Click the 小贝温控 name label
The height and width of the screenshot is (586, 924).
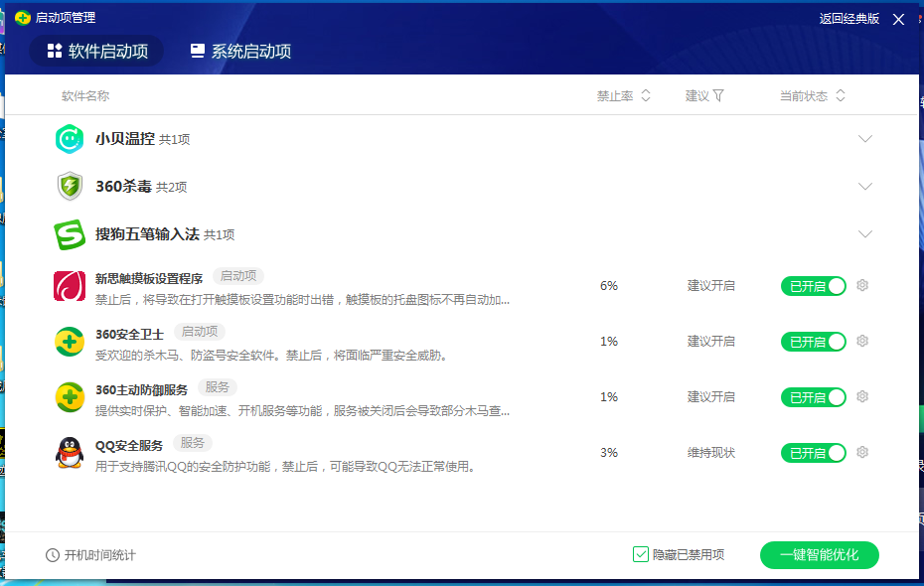pyautogui.click(x=125, y=139)
